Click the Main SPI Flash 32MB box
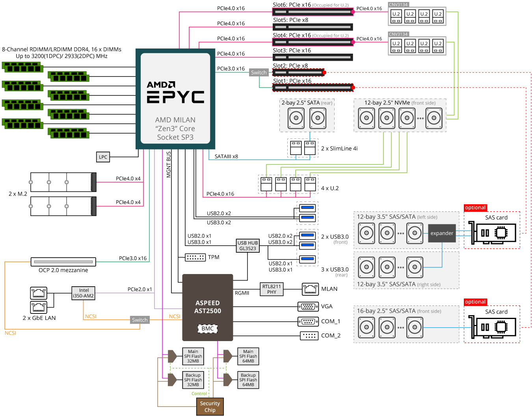 pos(193,356)
